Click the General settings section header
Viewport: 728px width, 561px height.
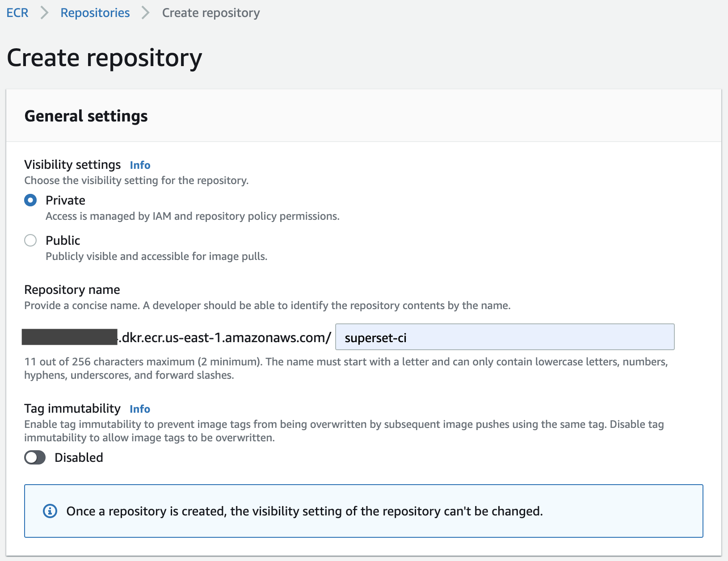[x=86, y=116]
